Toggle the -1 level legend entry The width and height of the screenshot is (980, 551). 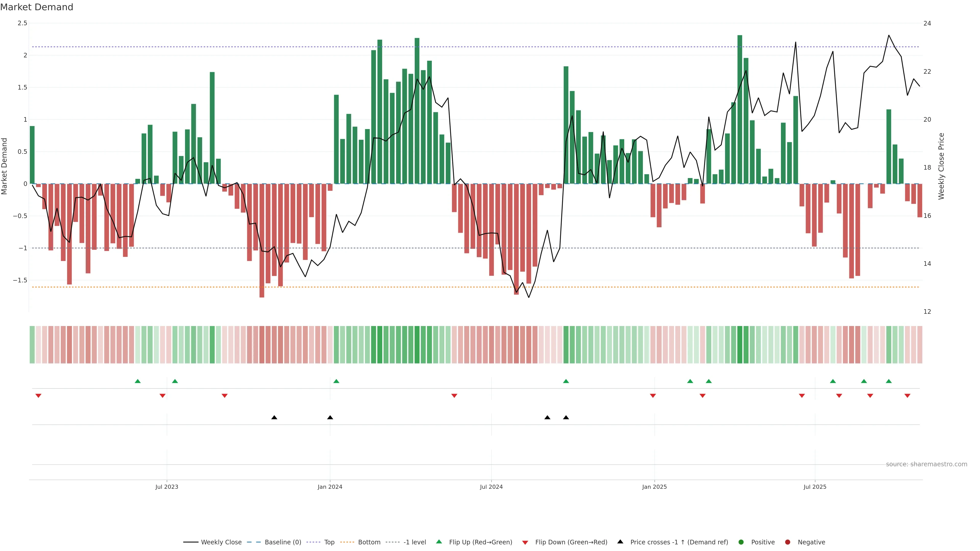[x=414, y=542]
